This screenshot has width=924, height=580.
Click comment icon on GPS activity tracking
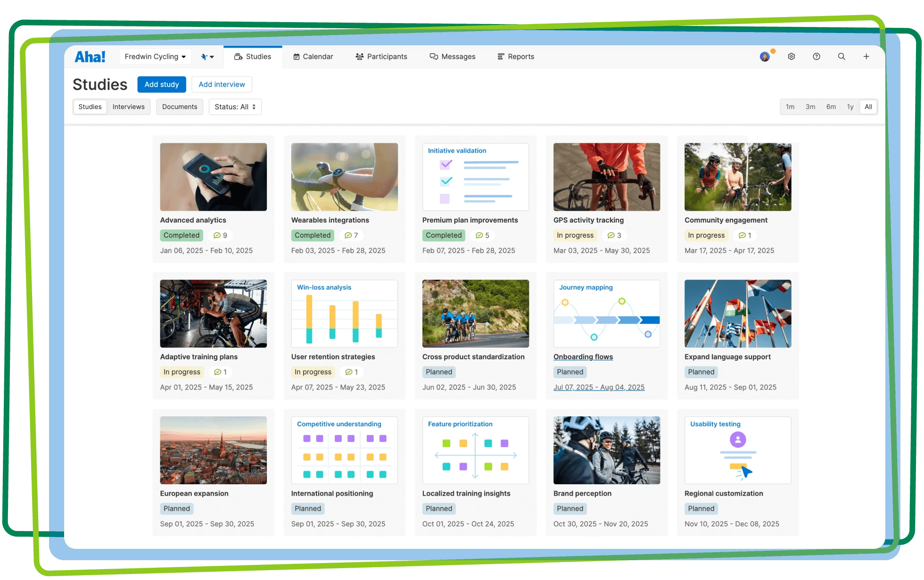coord(611,235)
